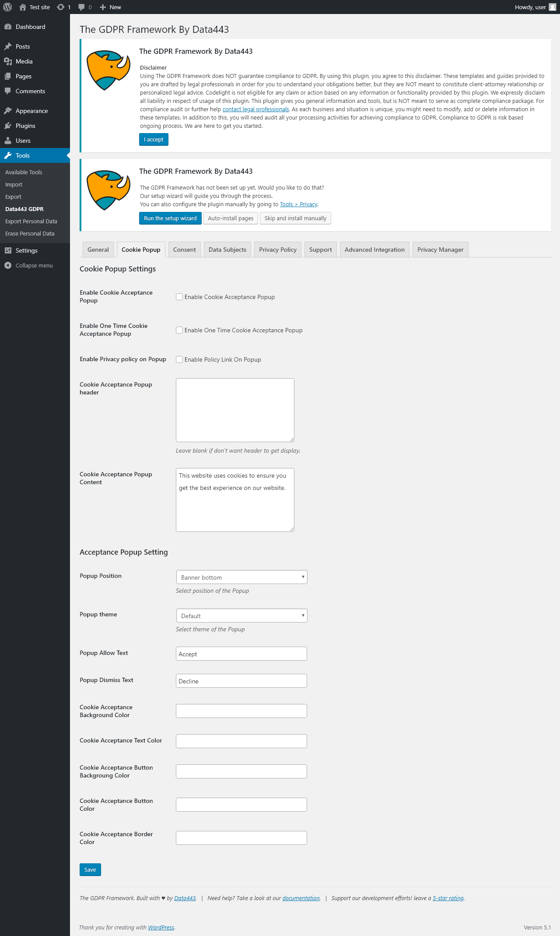Click the Test site home icon
This screenshot has height=936, width=560.
pos(23,7)
